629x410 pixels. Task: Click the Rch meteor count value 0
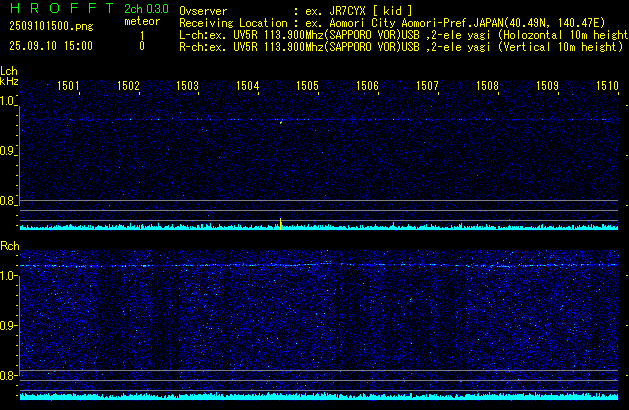[x=142, y=46]
